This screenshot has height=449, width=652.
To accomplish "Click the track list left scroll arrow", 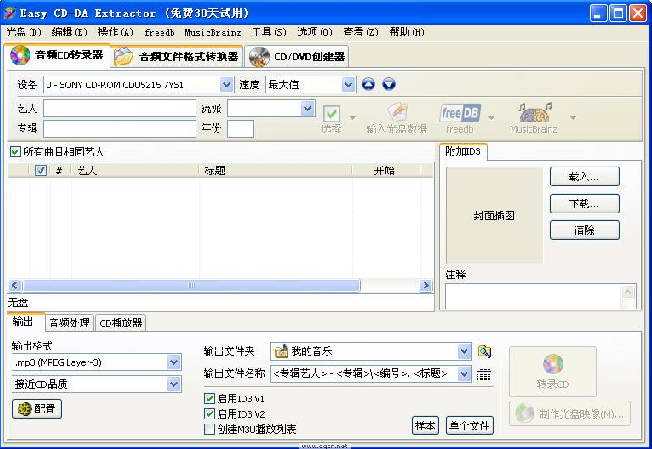I will point(15,286).
